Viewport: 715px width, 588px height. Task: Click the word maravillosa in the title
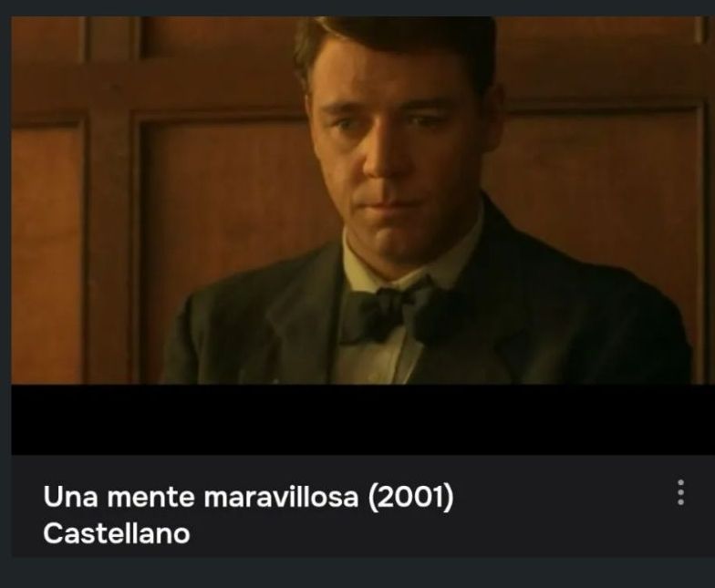point(281,496)
